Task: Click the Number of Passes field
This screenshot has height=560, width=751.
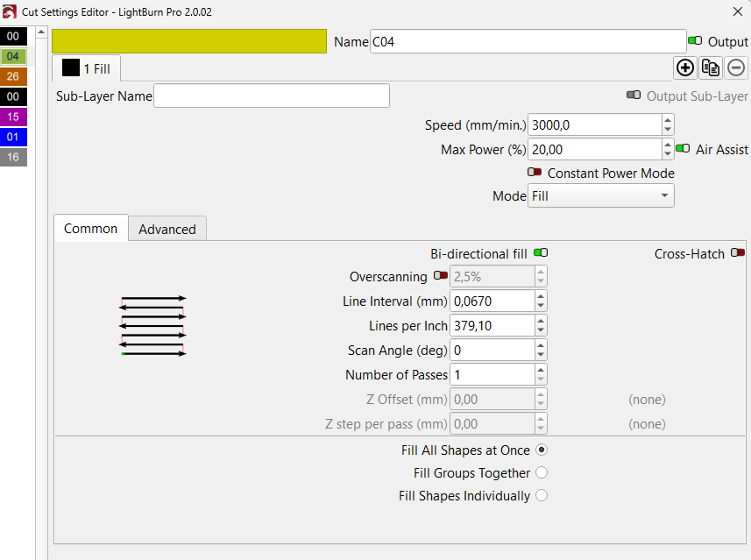Action: pos(492,374)
